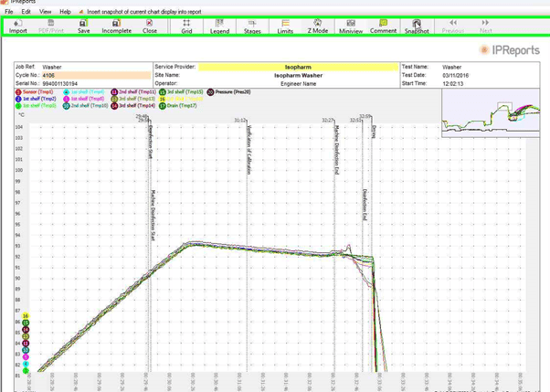Edit the Cycle No. field 4106
The height and width of the screenshot is (392, 550).
(x=96, y=75)
